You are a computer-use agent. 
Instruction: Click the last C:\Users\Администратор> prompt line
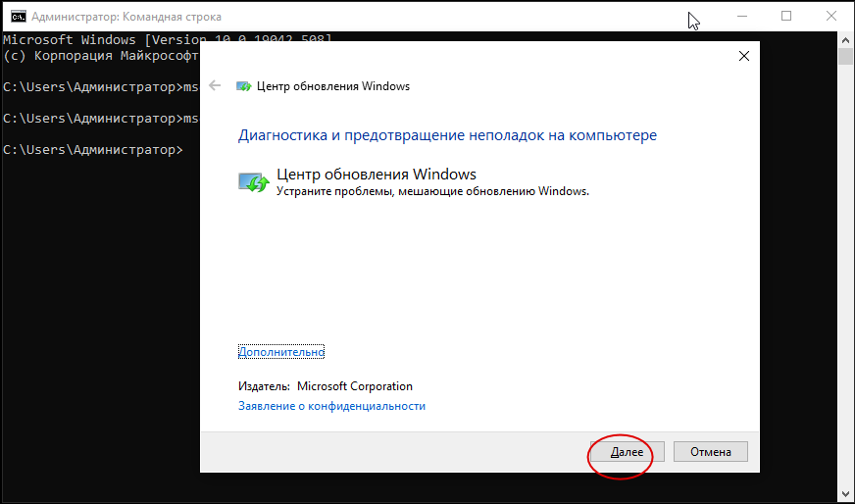pos(92,150)
